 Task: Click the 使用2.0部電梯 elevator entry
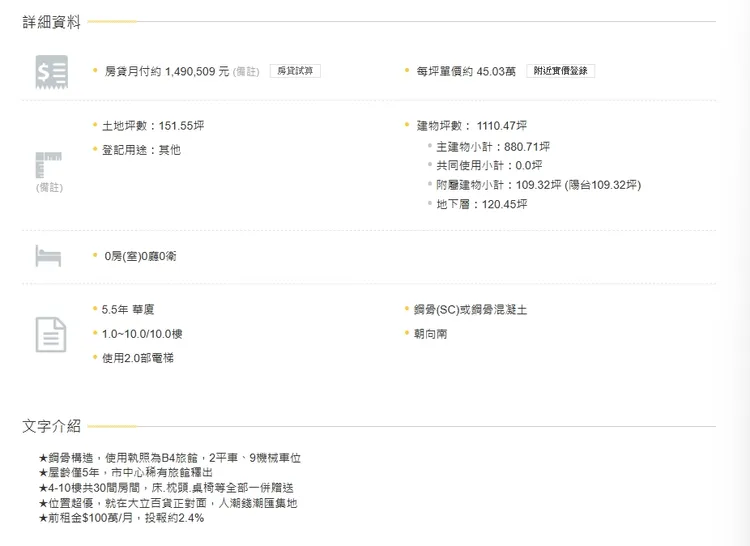(144, 357)
